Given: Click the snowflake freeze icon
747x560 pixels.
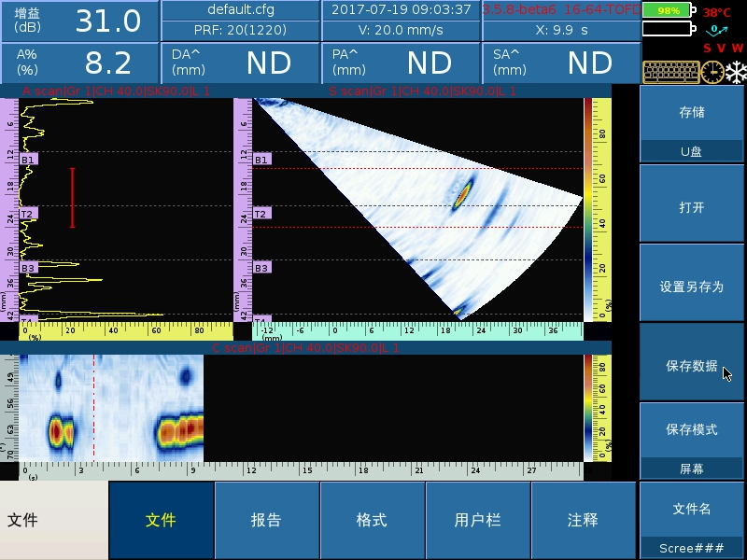Looking at the screenshot, I should coord(737,72).
